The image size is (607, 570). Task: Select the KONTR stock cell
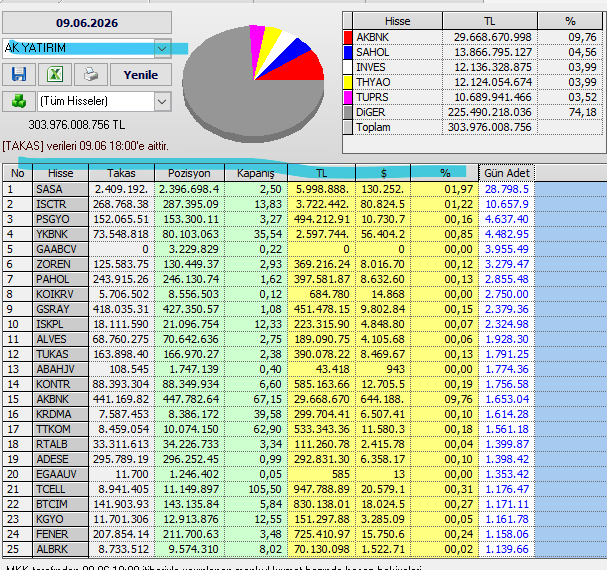[60, 384]
